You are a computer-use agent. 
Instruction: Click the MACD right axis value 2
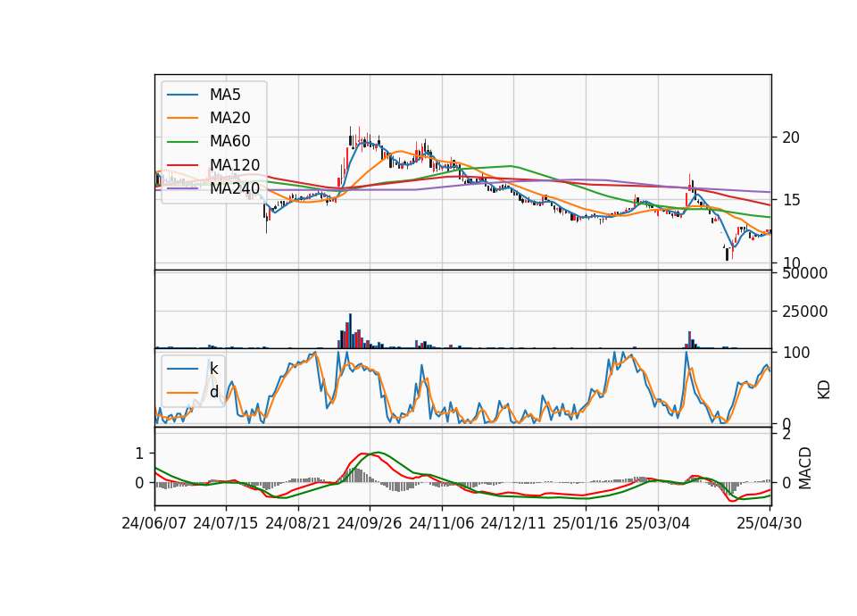tap(786, 435)
